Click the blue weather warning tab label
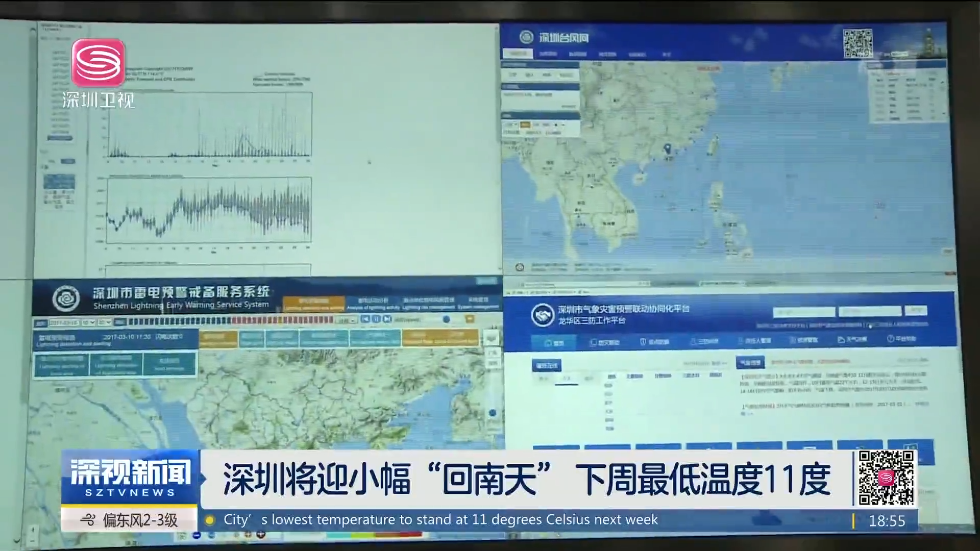Image resolution: width=980 pixels, height=551 pixels. pos(750,363)
